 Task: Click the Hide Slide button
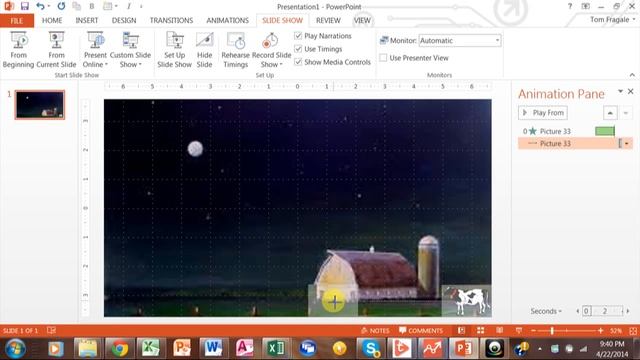204,50
